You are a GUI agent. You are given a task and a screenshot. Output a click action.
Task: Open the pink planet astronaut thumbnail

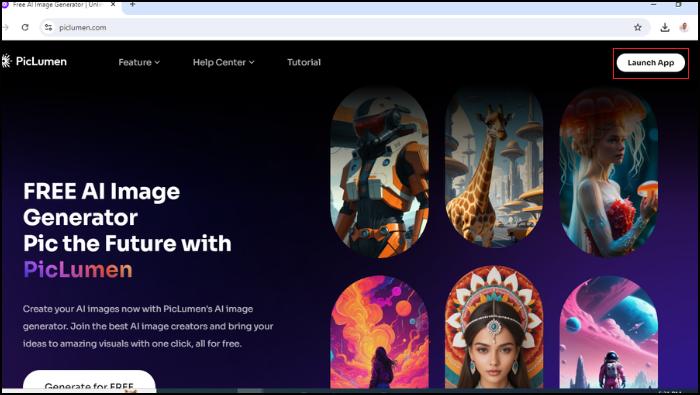pyautogui.click(x=608, y=332)
